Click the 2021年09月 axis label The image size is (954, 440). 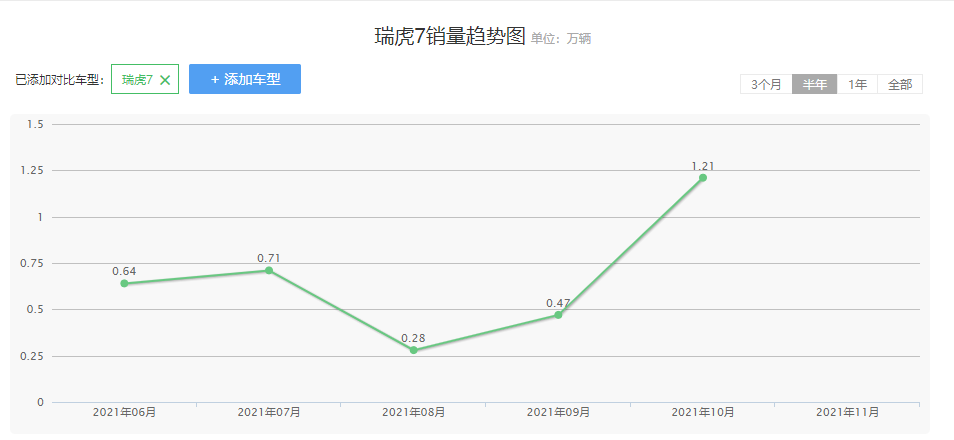[558, 413]
